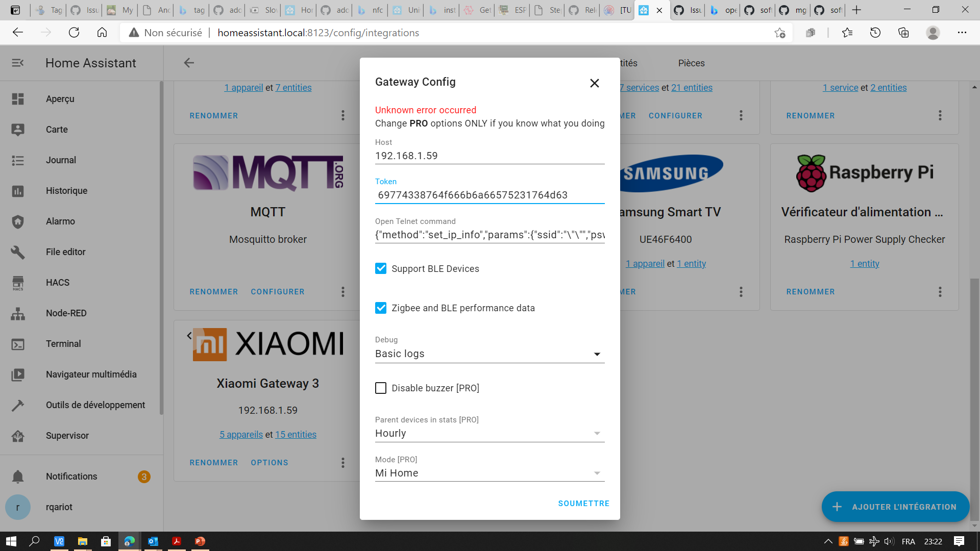Open the Debug logs dropdown
This screenshot has width=980, height=551.
(x=596, y=354)
